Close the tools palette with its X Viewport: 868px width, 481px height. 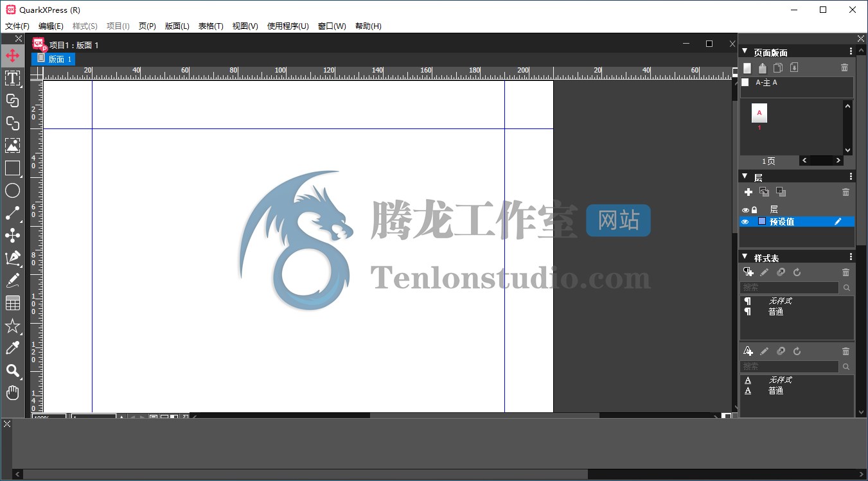[19, 39]
